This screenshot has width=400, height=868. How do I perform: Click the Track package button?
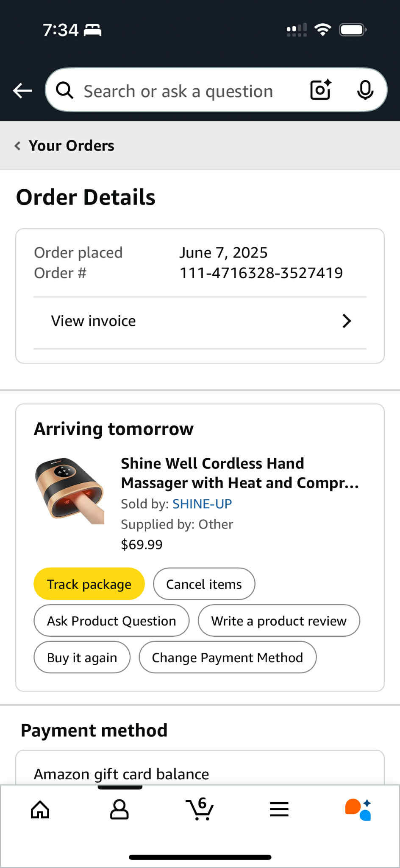click(89, 584)
